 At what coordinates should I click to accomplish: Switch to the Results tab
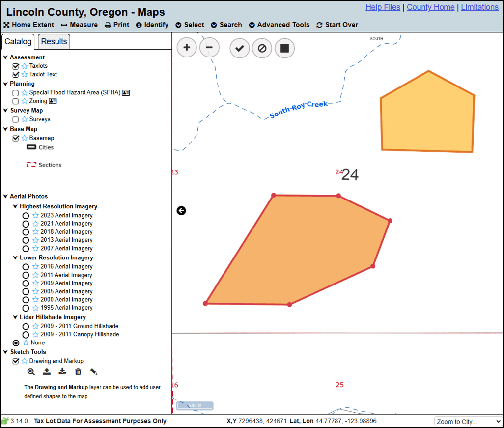click(x=54, y=42)
